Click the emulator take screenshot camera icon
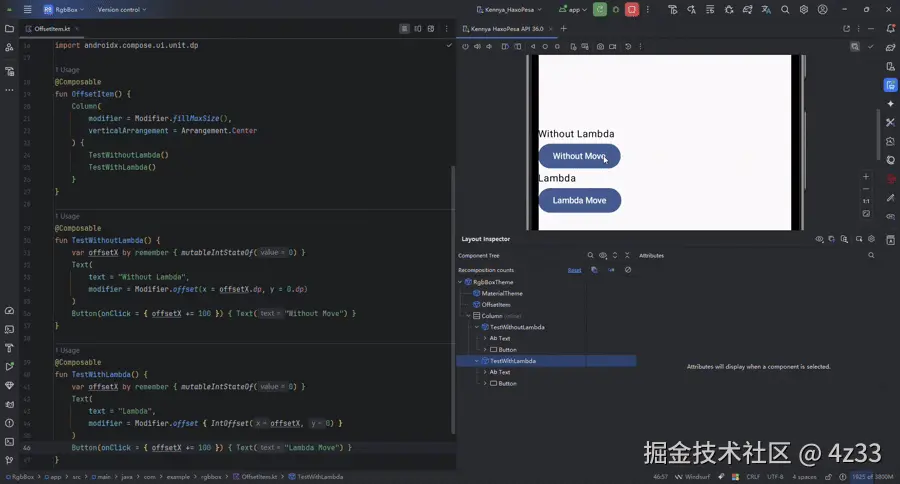900x484 pixels. tap(600, 47)
